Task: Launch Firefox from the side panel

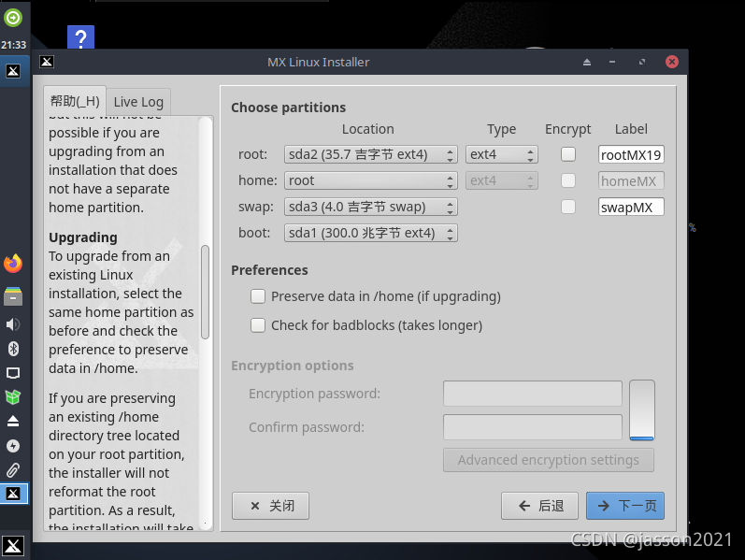Action: (13, 264)
